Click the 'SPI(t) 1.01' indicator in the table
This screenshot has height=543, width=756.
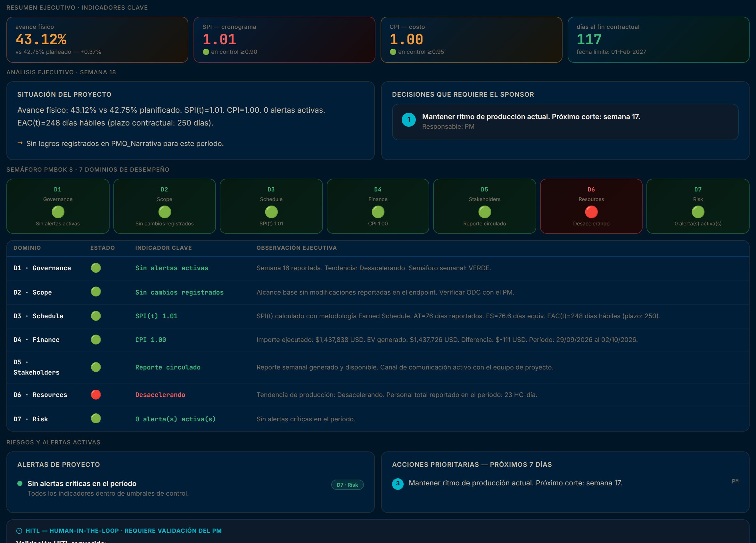pos(156,316)
